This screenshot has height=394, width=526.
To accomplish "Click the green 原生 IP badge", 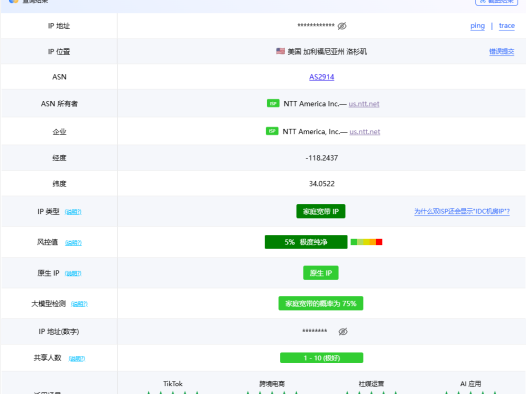I will (x=321, y=273).
